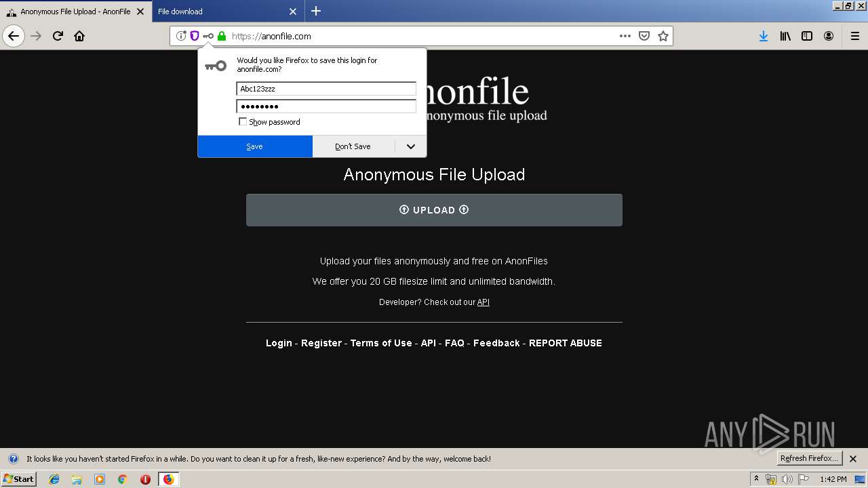Viewport: 868px width, 488px height.
Task: Click the password field in save prompt
Action: point(326,106)
